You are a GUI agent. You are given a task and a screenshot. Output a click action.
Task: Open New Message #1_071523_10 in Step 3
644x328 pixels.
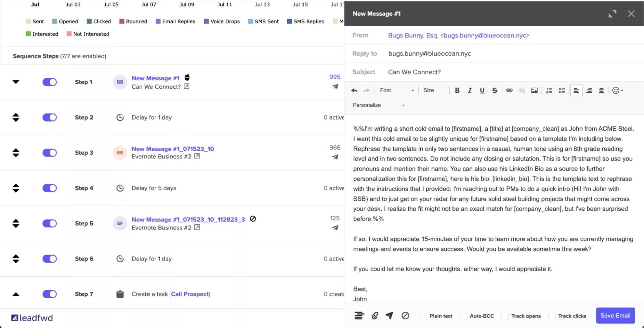(172, 149)
